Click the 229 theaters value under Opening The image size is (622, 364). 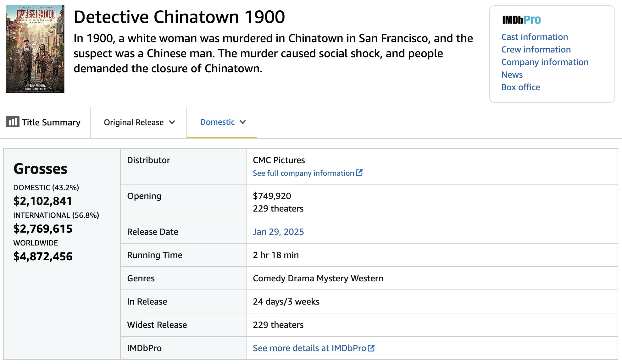tap(278, 208)
